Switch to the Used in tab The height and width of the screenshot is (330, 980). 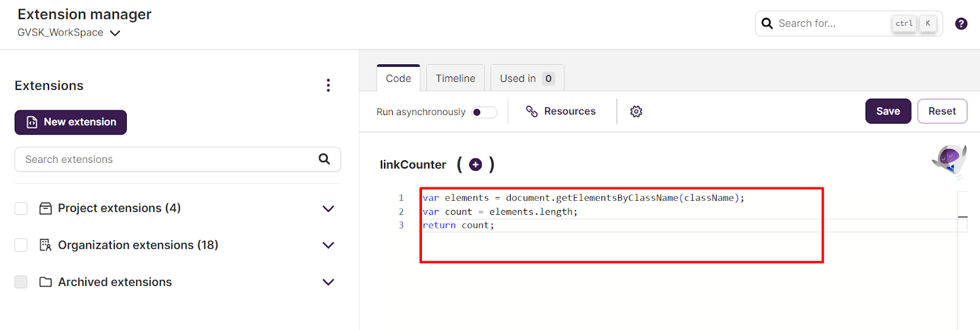(527, 78)
